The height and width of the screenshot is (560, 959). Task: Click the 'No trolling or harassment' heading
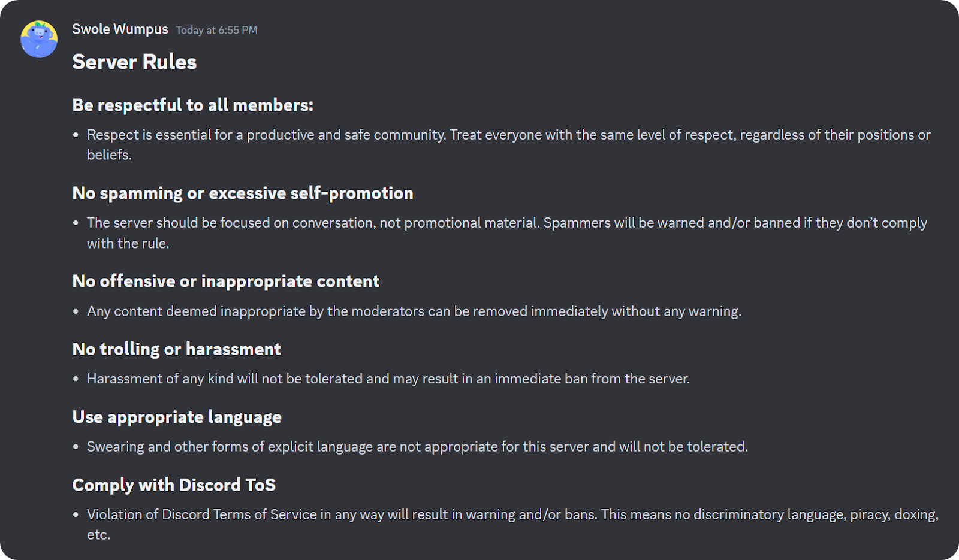(x=176, y=349)
